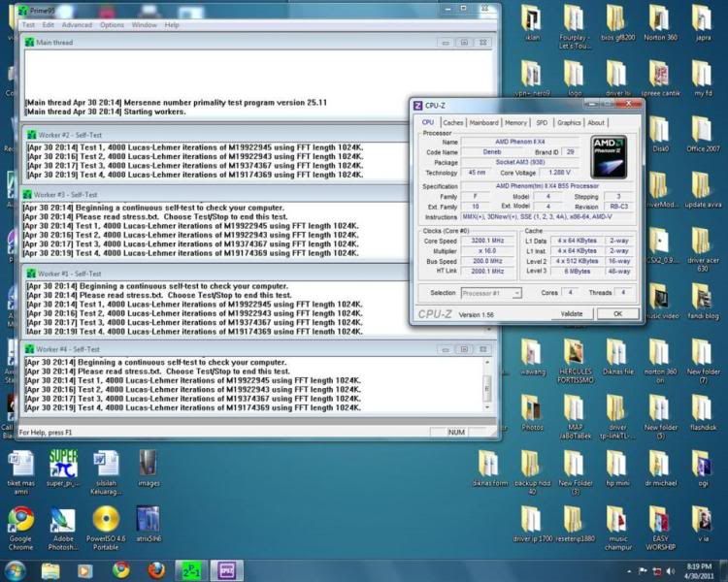728x582 pixels.
Task: Switch to the Graphics tab in CPU-Z
Action: click(569, 122)
